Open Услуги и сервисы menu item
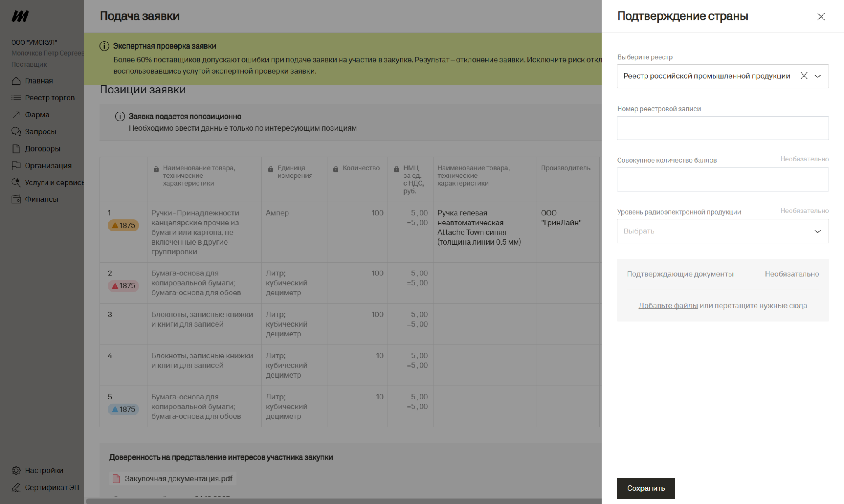844x504 pixels. tap(54, 182)
